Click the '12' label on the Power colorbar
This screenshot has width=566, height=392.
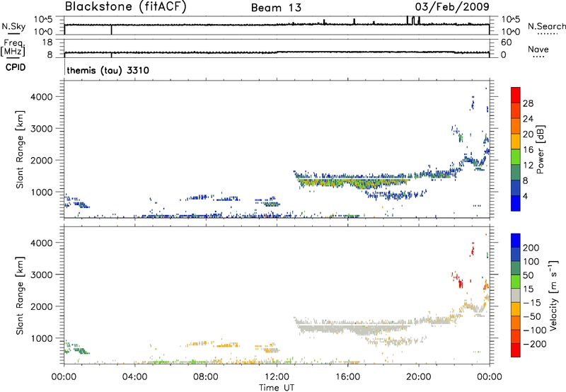tap(528, 166)
